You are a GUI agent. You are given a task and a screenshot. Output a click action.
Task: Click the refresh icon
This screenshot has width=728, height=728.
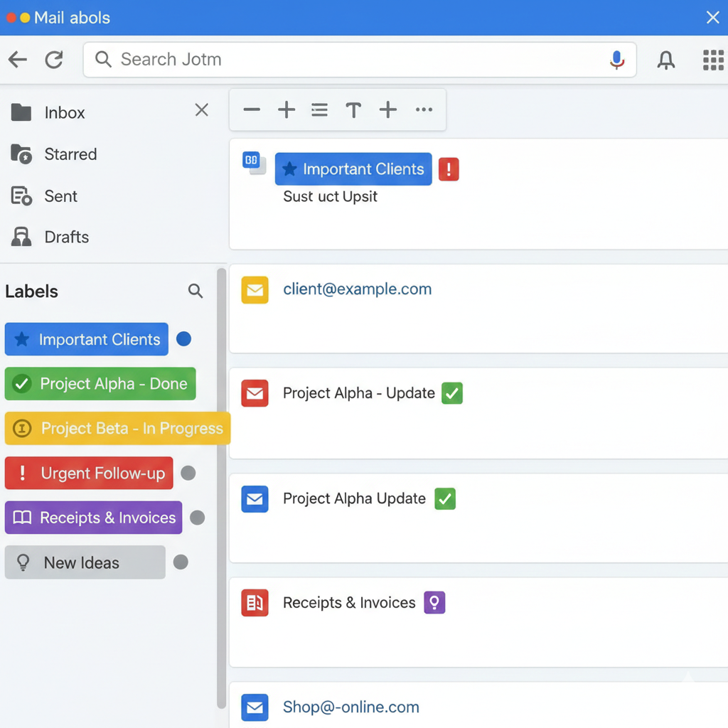(x=54, y=60)
